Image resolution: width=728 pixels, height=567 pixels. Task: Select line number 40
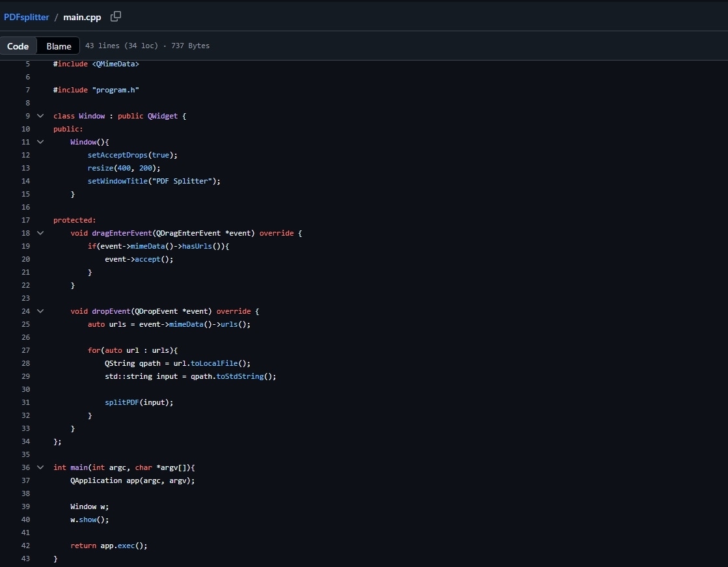(x=25, y=519)
